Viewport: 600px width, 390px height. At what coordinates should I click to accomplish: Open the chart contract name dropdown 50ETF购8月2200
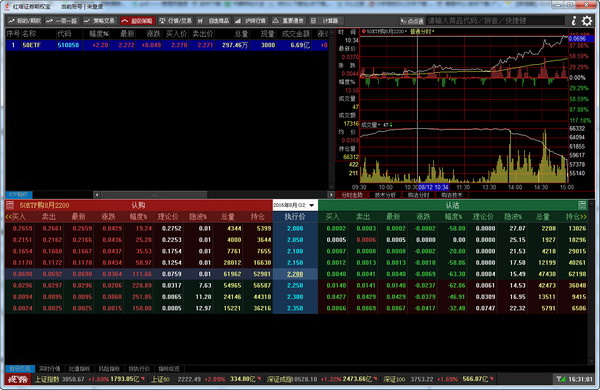[x=385, y=32]
